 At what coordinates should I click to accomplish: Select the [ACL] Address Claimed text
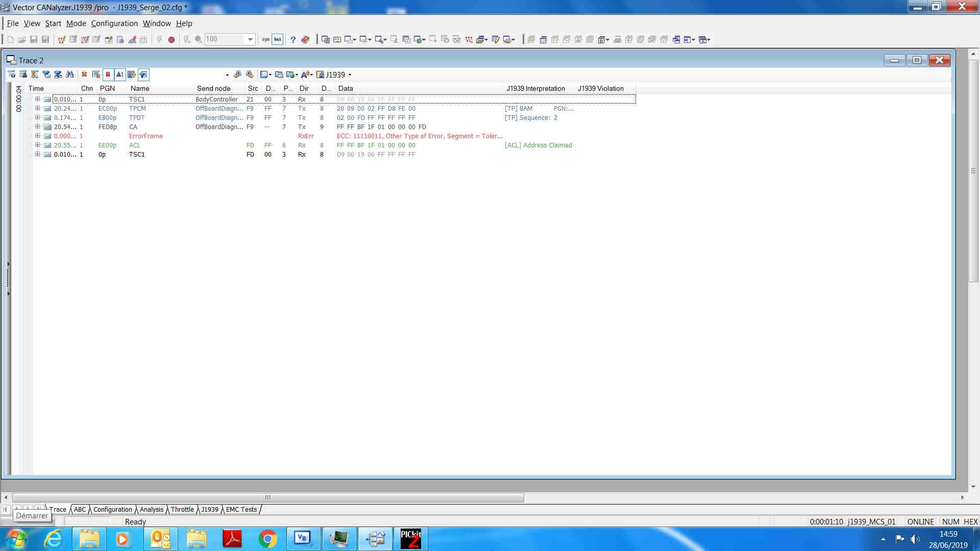(538, 145)
